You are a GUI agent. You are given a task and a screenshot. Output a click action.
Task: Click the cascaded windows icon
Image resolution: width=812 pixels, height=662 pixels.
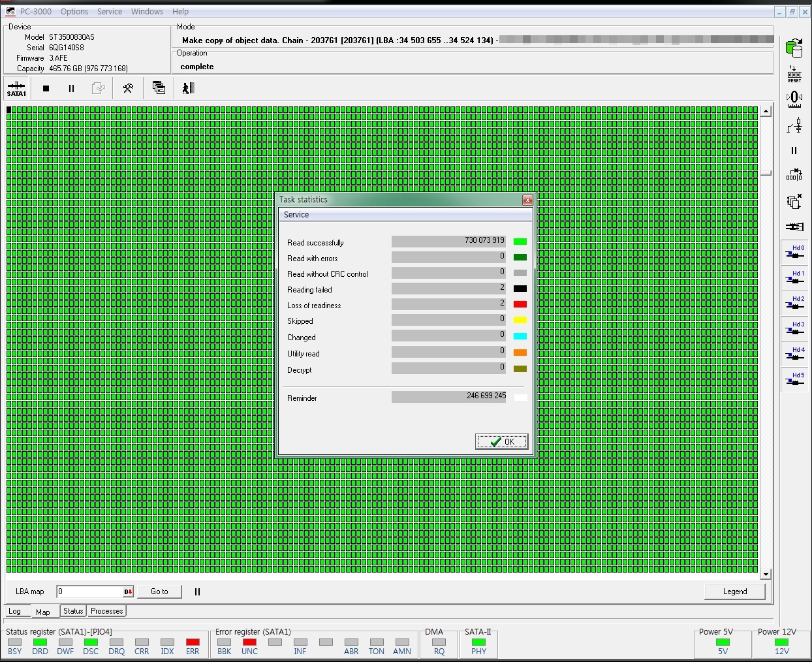pyautogui.click(x=159, y=88)
